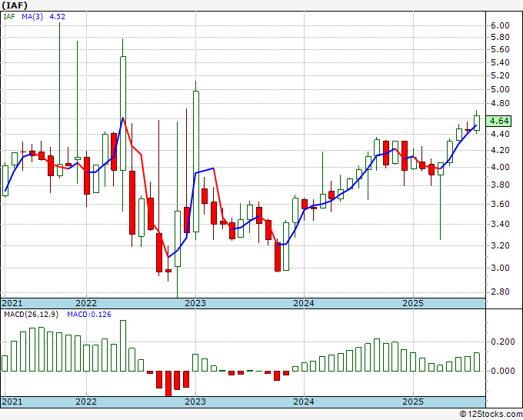Click the 2023 label under MACD panel

click(x=195, y=402)
